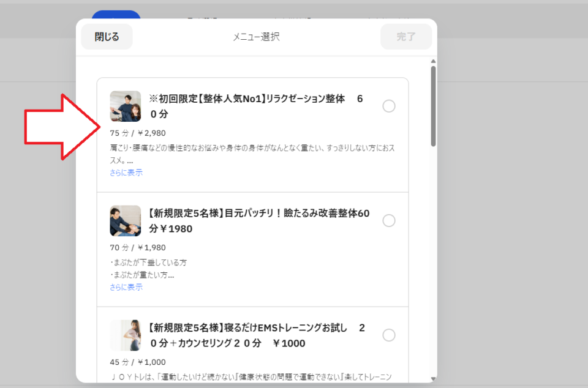The width and height of the screenshot is (588, 388).
Task: Click the scrollbar up arrow
Action: 433,61
